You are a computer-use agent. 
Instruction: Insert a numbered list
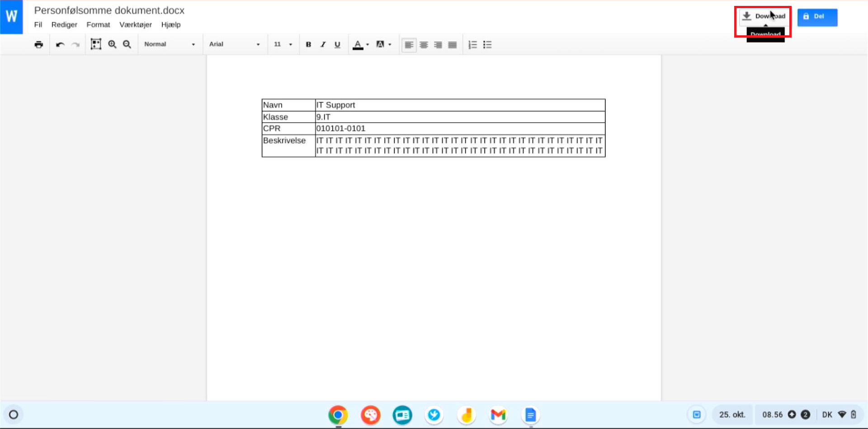click(x=472, y=44)
